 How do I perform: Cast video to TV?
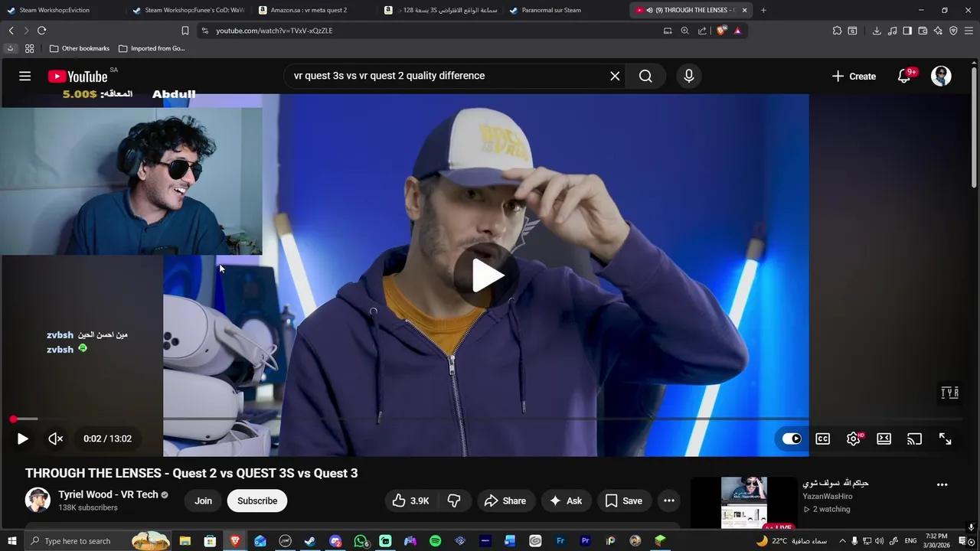click(915, 439)
